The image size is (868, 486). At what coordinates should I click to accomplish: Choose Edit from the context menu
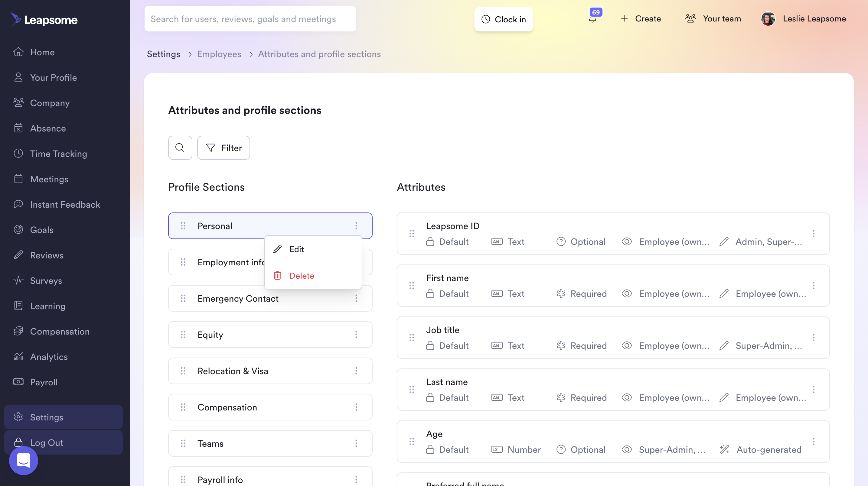click(x=313, y=249)
